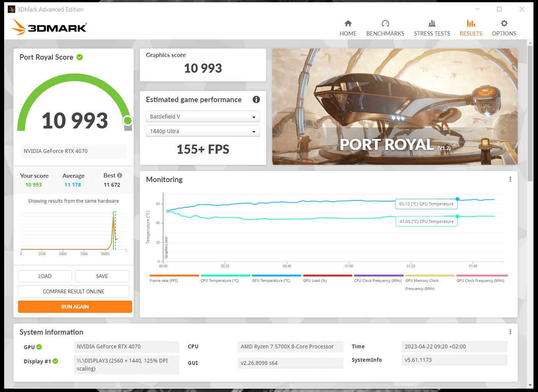538x392 pixels.
Task: Switch to the Results tab
Action: coord(471,28)
